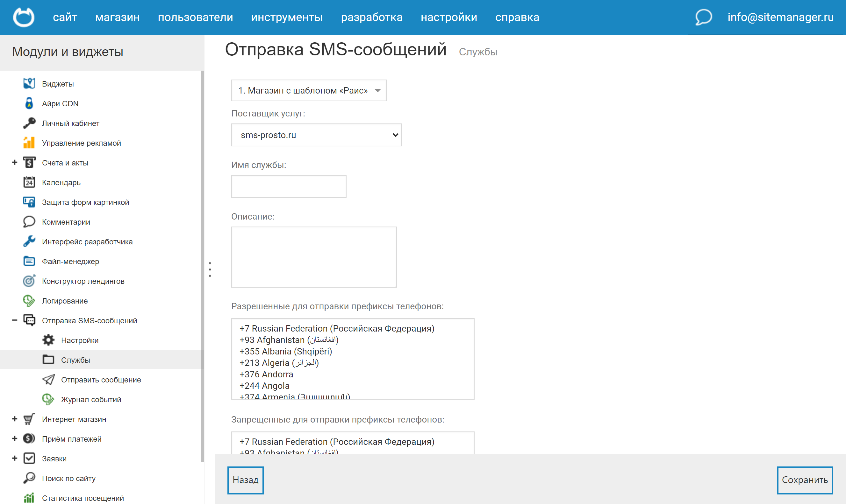The image size is (846, 504).
Task: Open the Календарь module icon
Action: click(29, 182)
